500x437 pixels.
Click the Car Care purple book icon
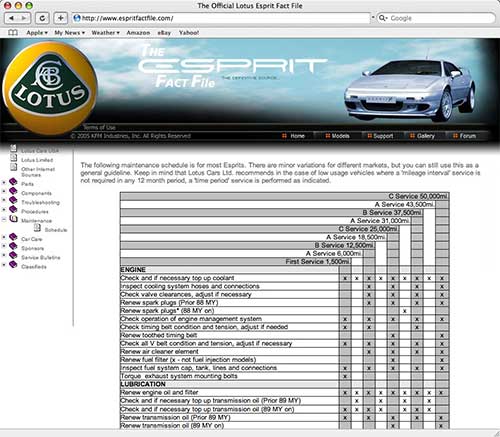coord(13,237)
